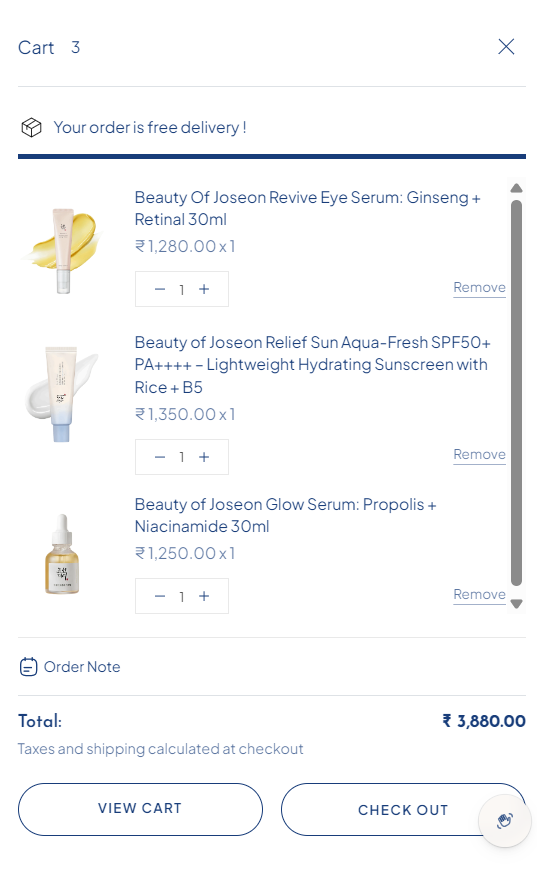Click the scrollbar up arrow in cart list
This screenshot has height=869, width=537.
[x=516, y=188]
